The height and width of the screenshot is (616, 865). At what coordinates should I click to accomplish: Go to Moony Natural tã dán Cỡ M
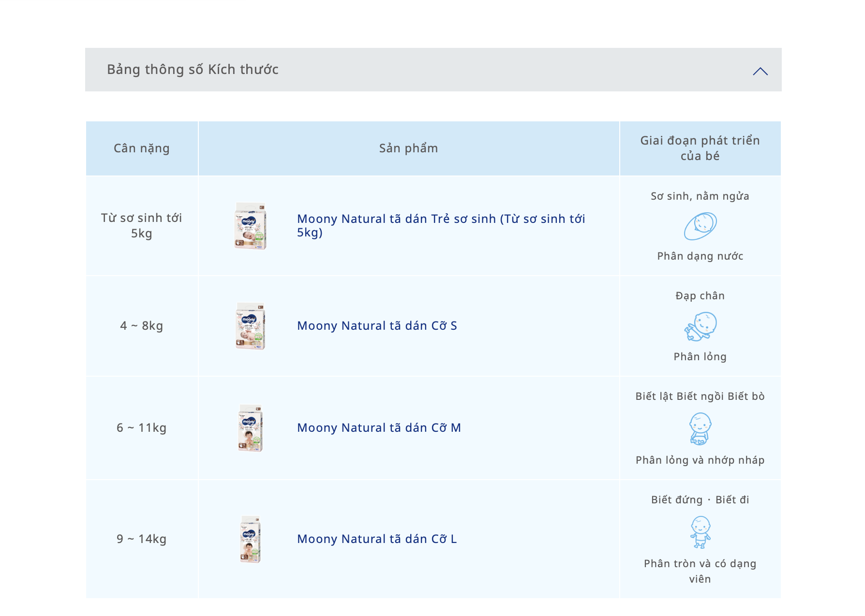[x=379, y=428]
